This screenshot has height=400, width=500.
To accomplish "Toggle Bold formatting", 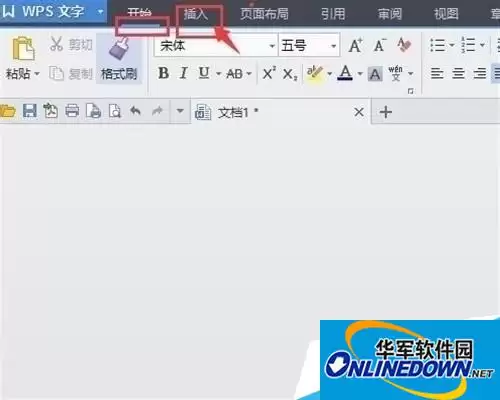I will (x=163, y=73).
